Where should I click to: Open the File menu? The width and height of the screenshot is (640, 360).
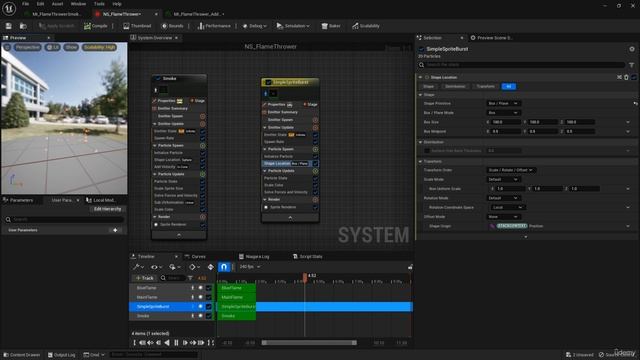click(25, 4)
